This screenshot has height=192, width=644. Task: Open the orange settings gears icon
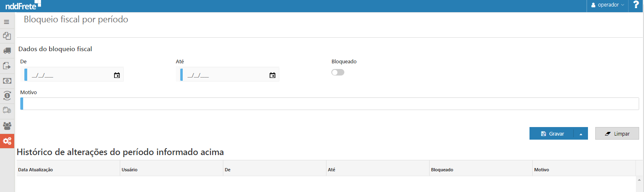[7, 141]
